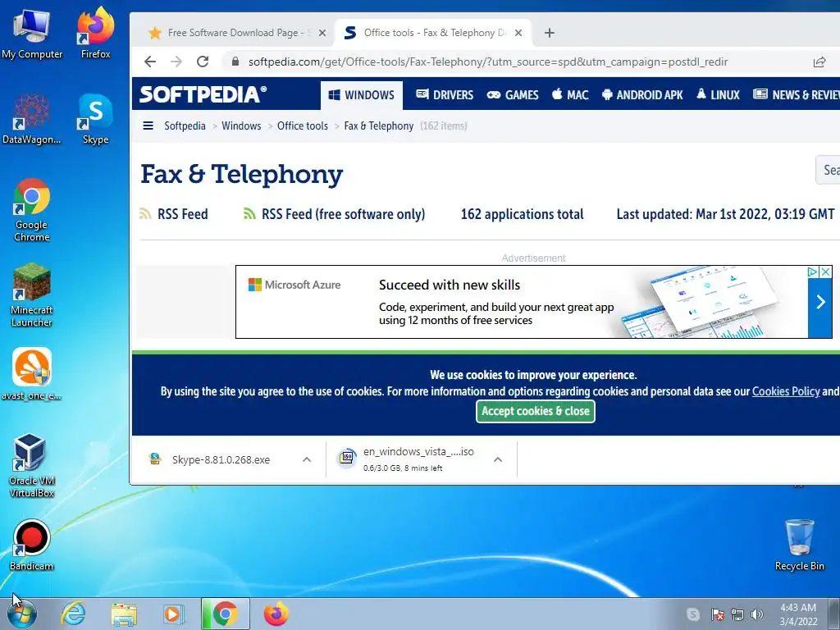The image size is (840, 630).
Task: Open Windows Media Player from taskbar
Action: pos(174,614)
